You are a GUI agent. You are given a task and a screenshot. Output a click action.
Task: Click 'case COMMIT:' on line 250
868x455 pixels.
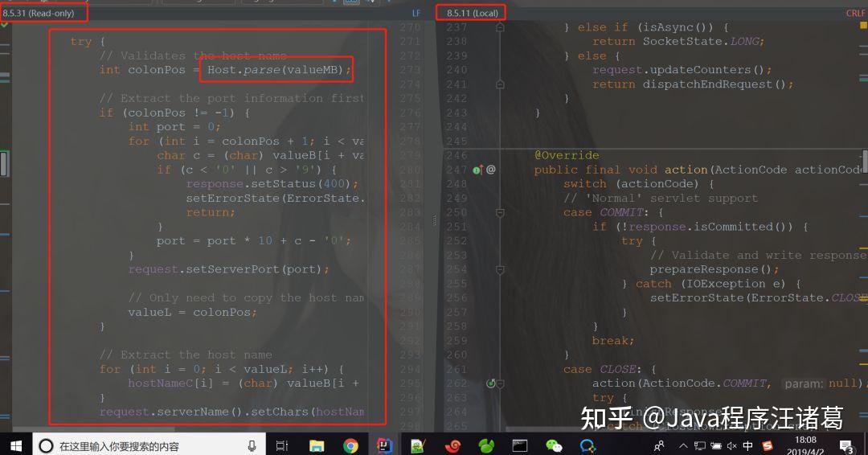coord(606,212)
